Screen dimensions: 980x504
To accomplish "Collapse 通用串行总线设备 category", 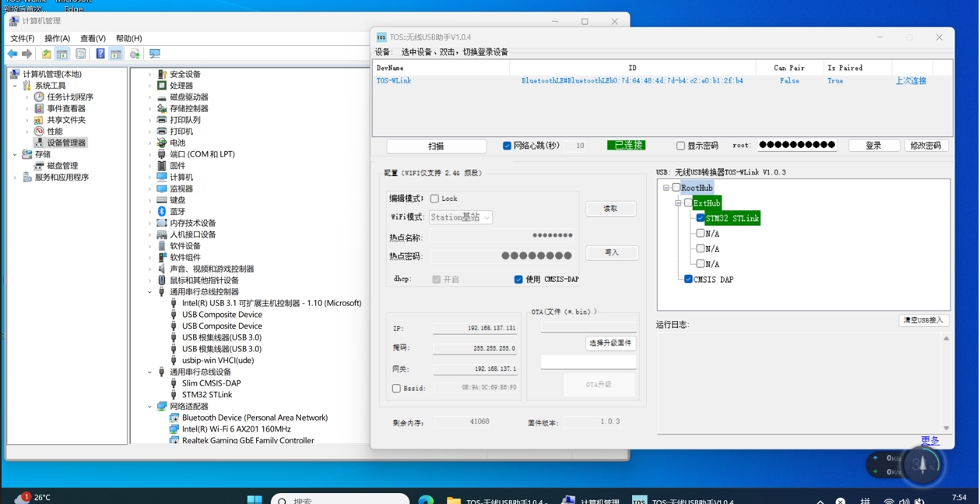I will (x=150, y=372).
